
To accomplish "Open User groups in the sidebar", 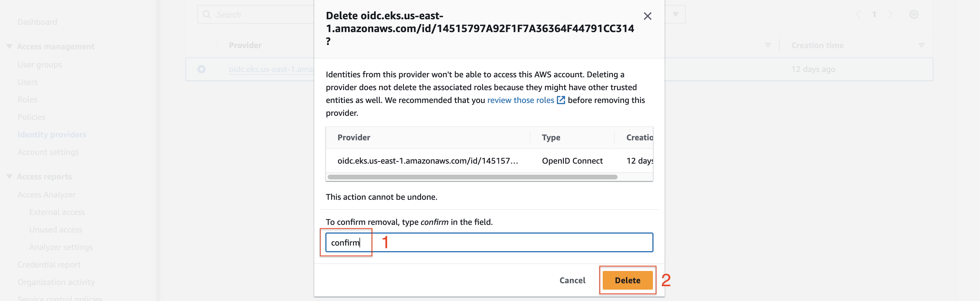I will [x=39, y=65].
